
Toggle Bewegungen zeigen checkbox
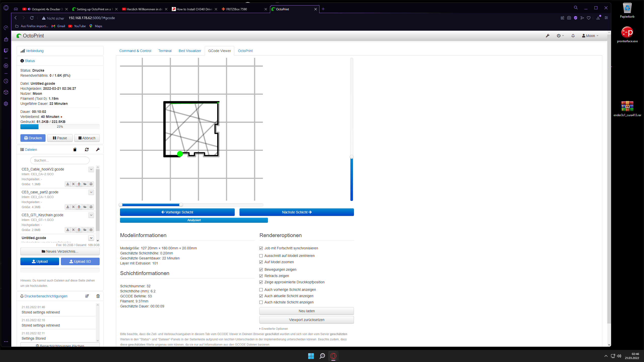click(x=261, y=269)
